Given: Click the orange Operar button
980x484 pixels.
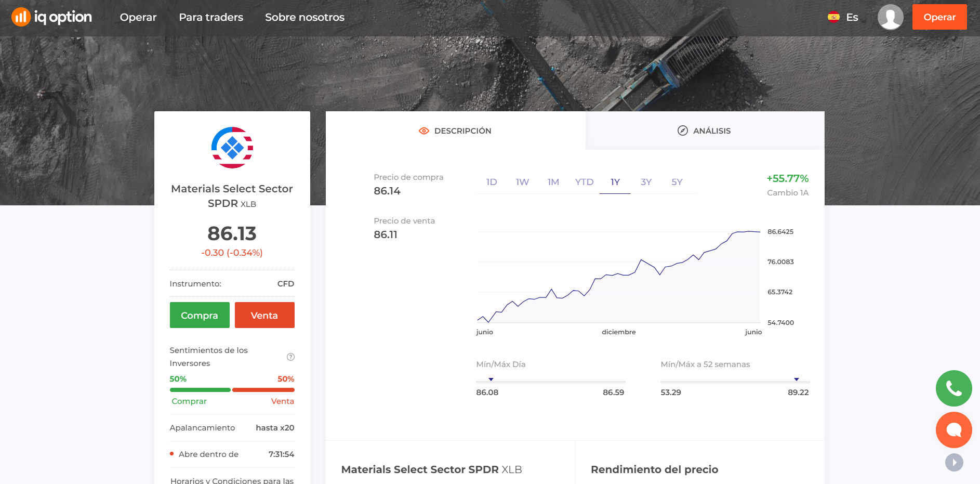Looking at the screenshot, I should [939, 17].
